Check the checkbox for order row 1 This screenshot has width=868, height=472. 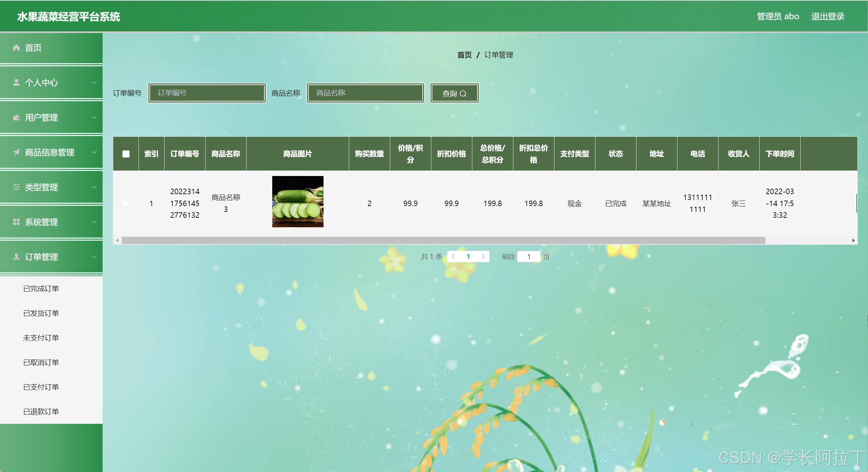[x=125, y=204]
